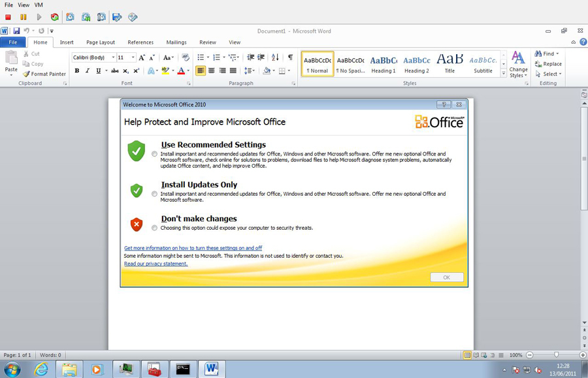Click the zoom slider handle
This screenshot has height=378, width=588.
click(x=556, y=354)
